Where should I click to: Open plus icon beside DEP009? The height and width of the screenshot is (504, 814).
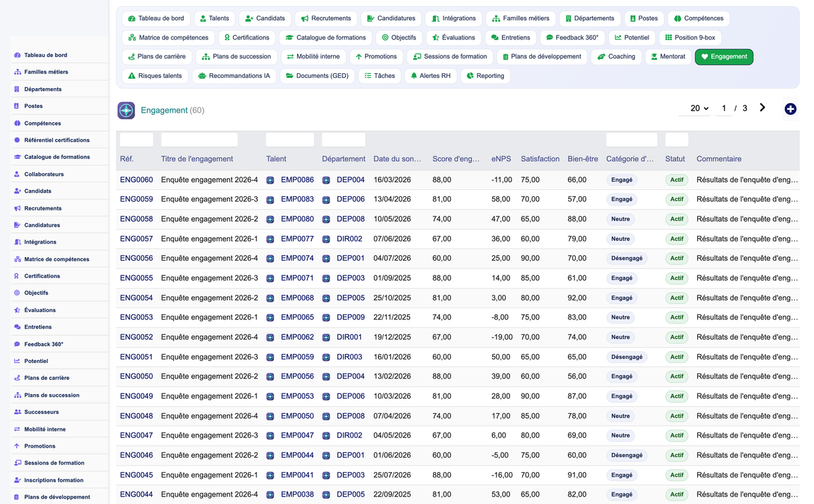pos(326,318)
